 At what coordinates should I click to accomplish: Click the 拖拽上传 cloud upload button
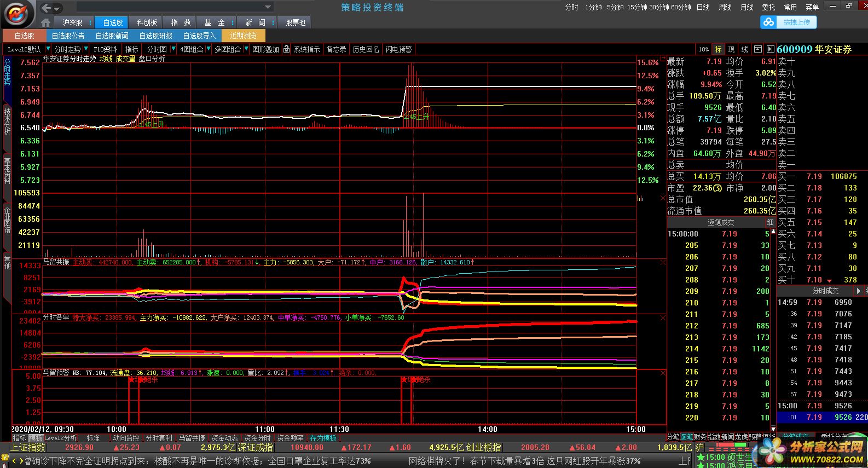tap(789, 22)
